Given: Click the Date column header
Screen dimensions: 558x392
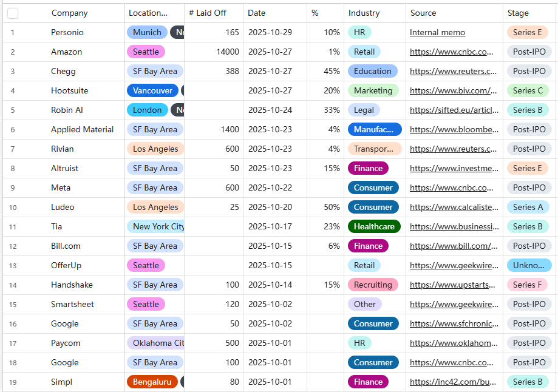Looking at the screenshot, I should pos(257,13).
